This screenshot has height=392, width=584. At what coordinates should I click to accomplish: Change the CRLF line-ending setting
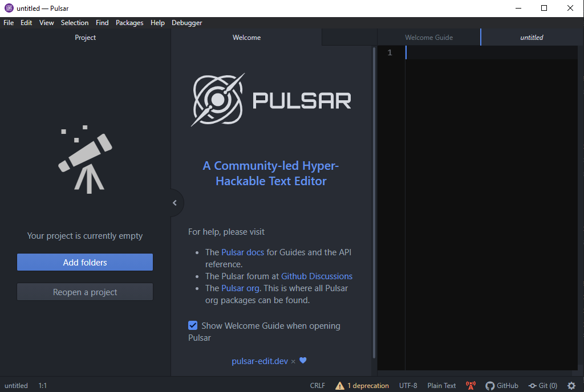317,386
